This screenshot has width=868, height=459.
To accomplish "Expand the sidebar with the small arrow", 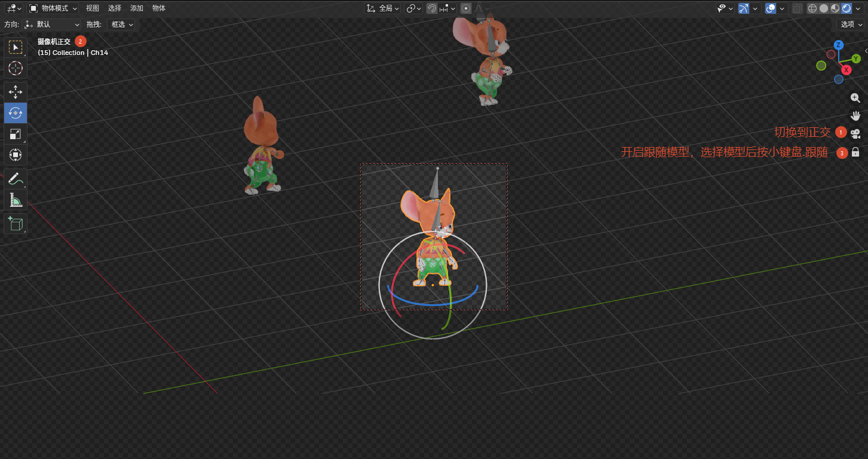I will point(866,51).
